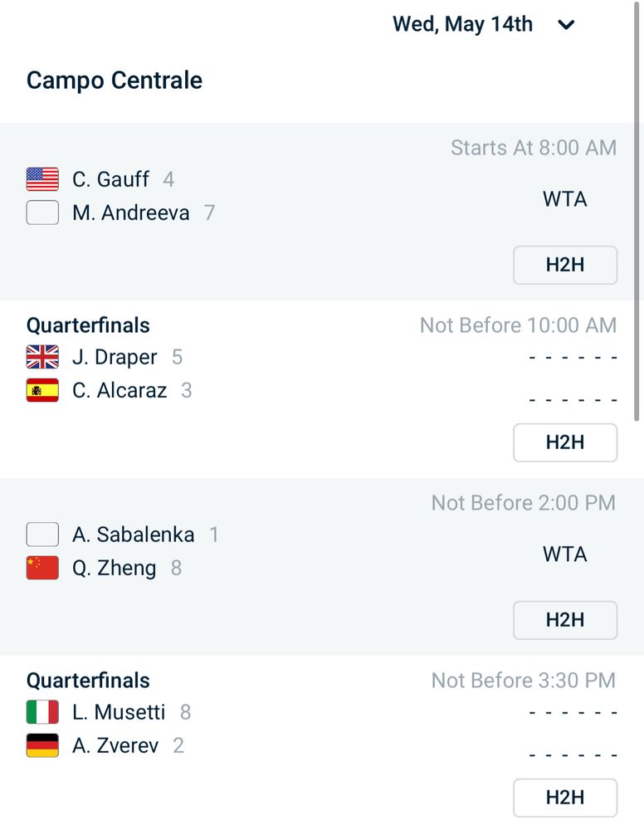644x830 pixels.
Task: Open C. Gauff player name
Action: (x=111, y=179)
